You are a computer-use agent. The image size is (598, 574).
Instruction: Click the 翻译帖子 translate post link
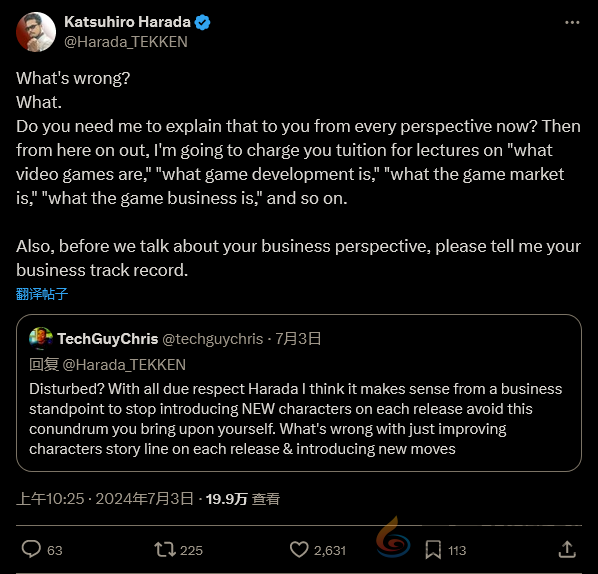(42, 294)
